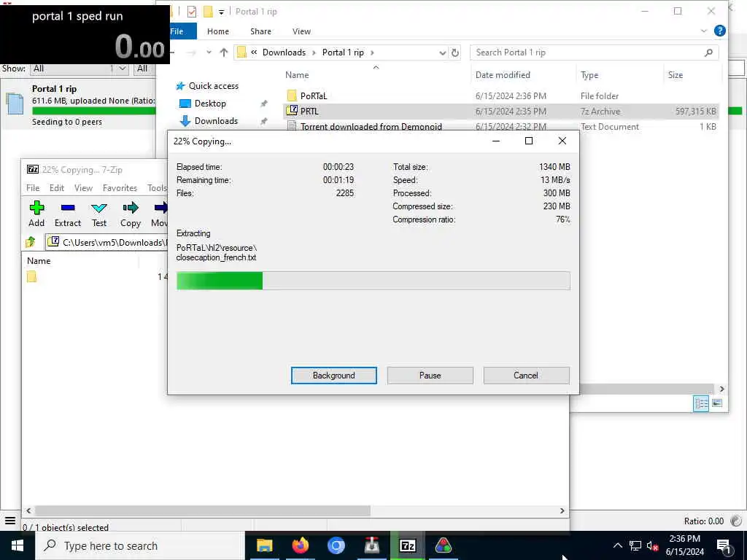This screenshot has height=560, width=747.
Task: Switch to large icons view in Explorer
Action: tap(717, 403)
